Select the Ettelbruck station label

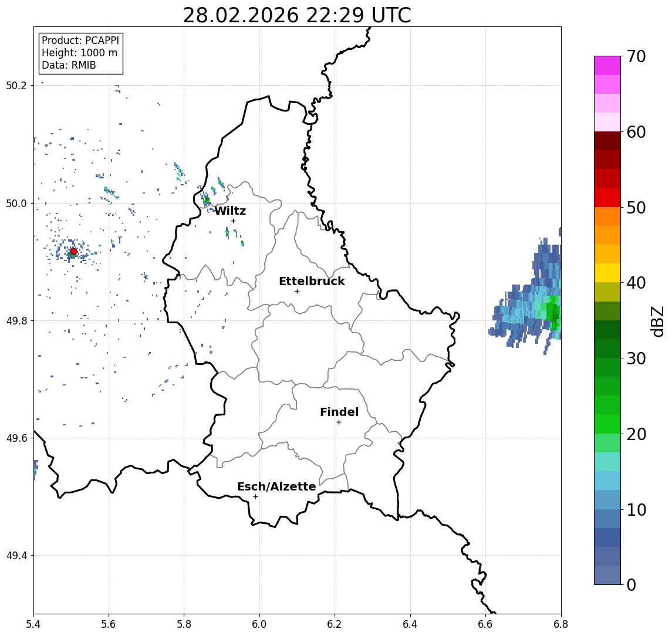[312, 281]
